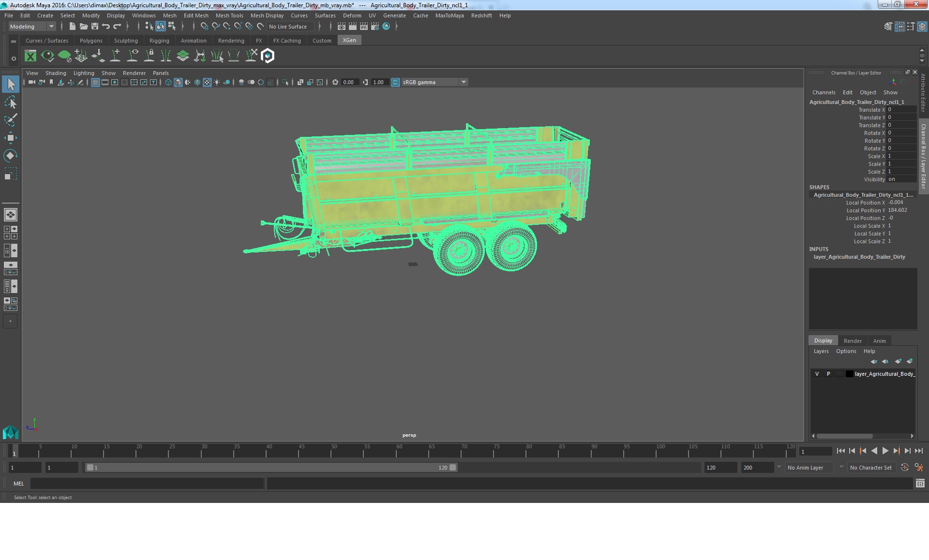Open the Mesh Tools menu
929x560 pixels.
[229, 15]
